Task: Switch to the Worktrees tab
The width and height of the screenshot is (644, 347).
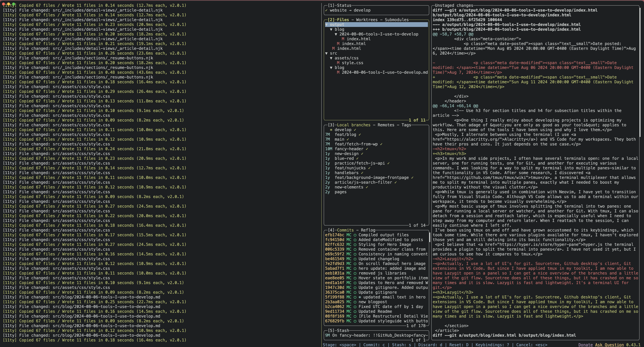Action: pos(367,20)
